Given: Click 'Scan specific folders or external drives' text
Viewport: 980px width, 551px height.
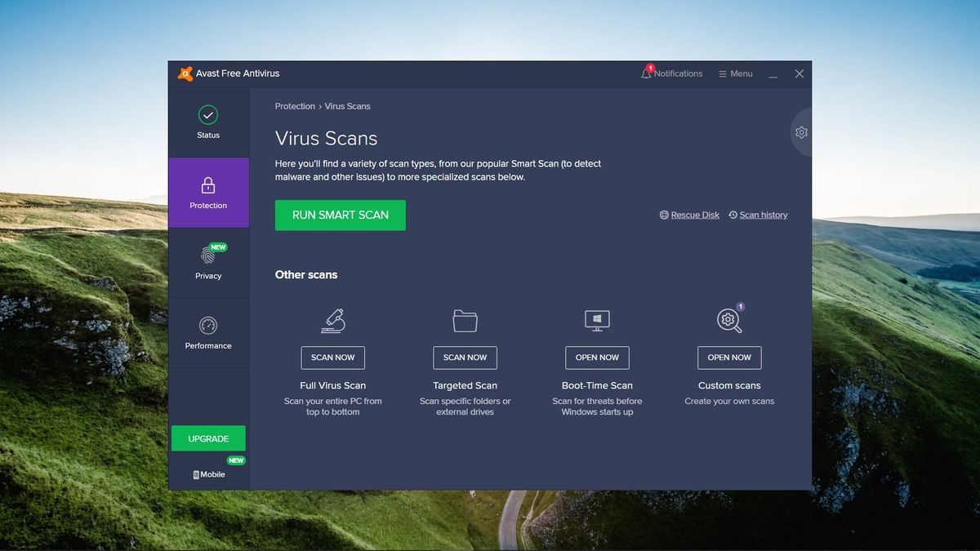Looking at the screenshot, I should click(465, 407).
